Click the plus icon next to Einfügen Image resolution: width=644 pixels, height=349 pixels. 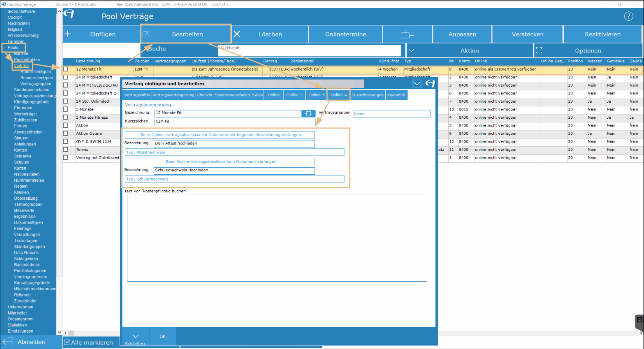68,34
